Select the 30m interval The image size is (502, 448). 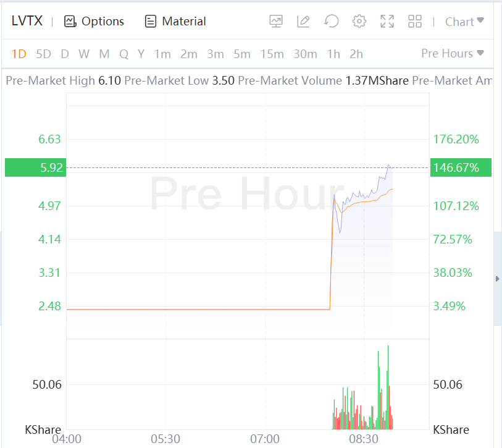coord(305,54)
